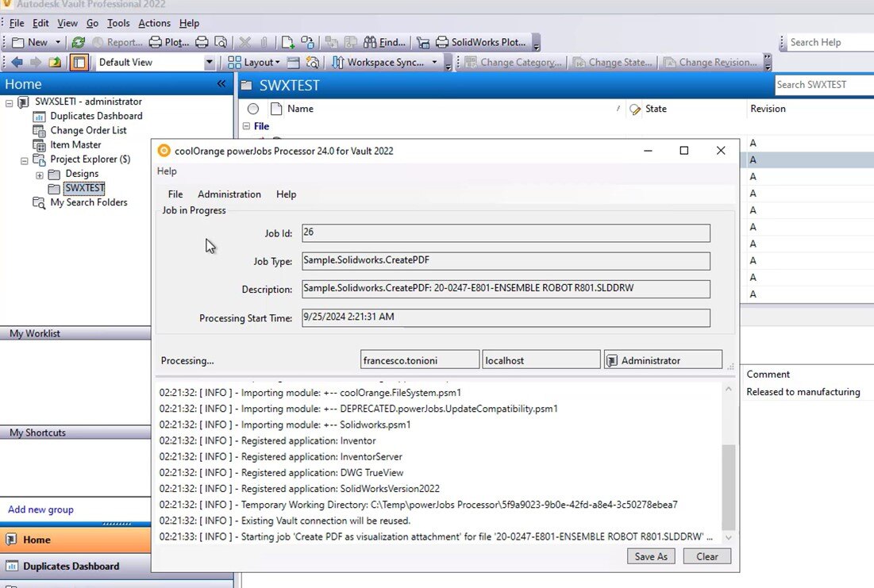Collapse the File group in SWXTEST list

(x=246, y=126)
